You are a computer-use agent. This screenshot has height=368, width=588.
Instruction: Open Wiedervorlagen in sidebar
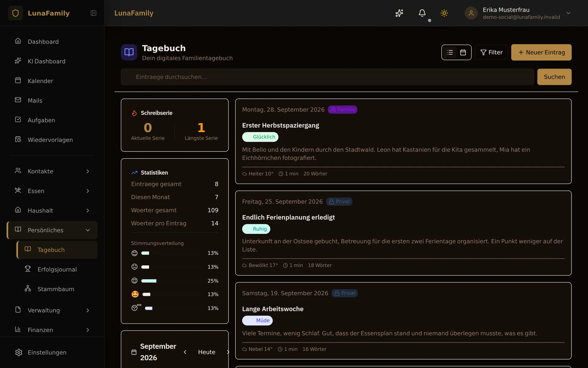tap(52, 140)
